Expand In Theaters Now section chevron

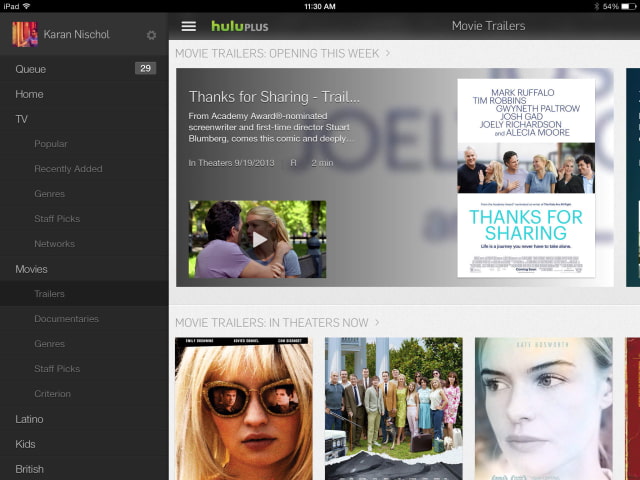pyautogui.click(x=377, y=322)
